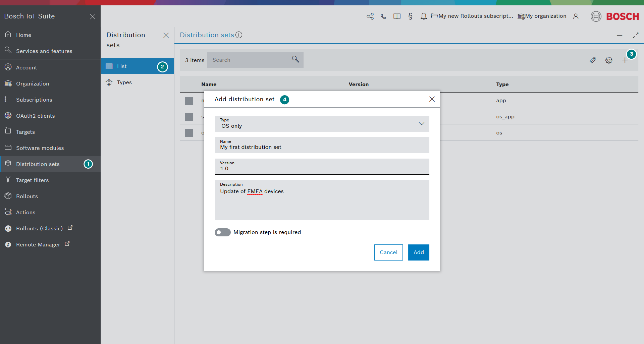Viewport: 644px width, 344px height.
Task: Toggle Migration step is required switch
Action: (223, 232)
